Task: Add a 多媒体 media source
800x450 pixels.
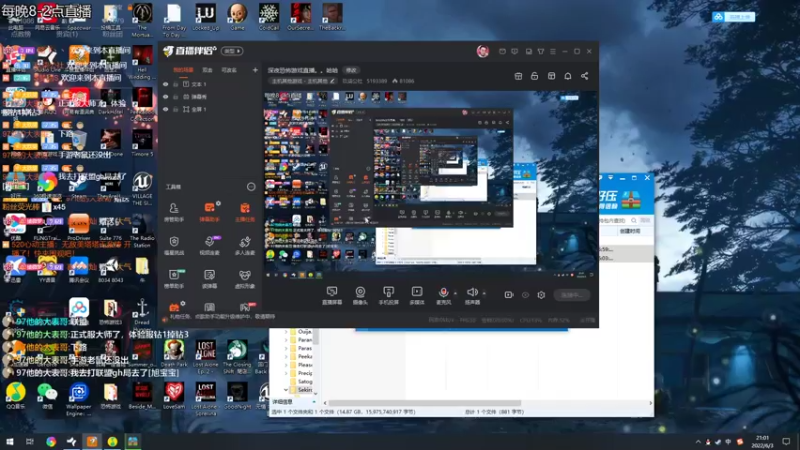Action: (417, 295)
